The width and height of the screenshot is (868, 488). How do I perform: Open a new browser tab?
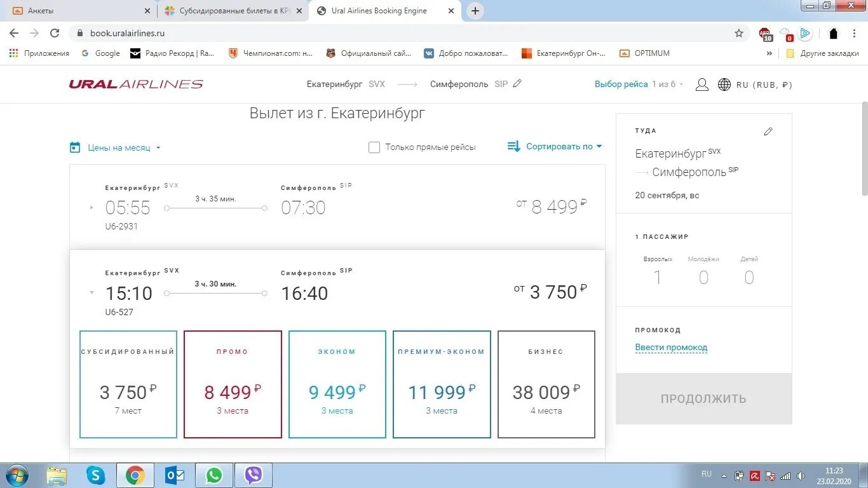(475, 11)
